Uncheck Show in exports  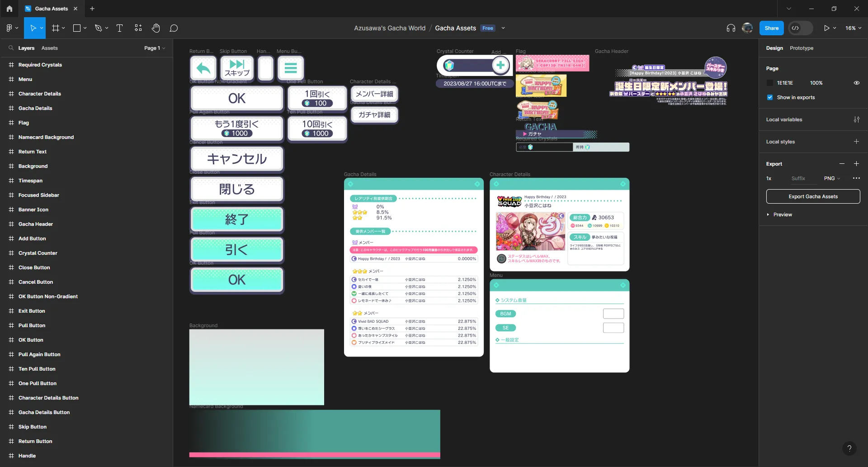(769, 97)
